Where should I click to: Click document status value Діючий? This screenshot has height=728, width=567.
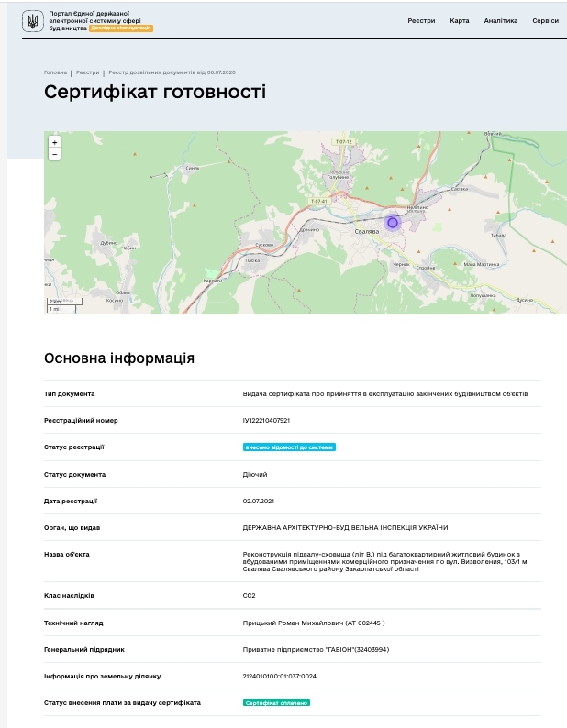click(255, 475)
